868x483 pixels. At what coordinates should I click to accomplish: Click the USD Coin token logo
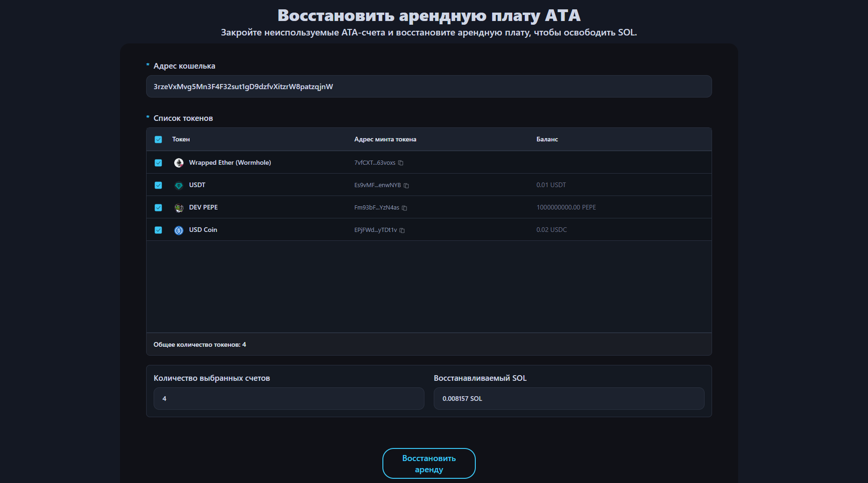point(179,230)
